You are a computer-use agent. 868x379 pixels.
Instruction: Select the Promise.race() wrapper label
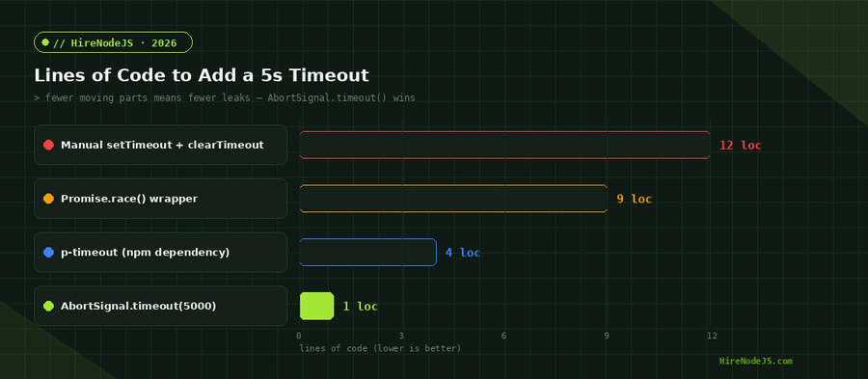[x=160, y=199]
